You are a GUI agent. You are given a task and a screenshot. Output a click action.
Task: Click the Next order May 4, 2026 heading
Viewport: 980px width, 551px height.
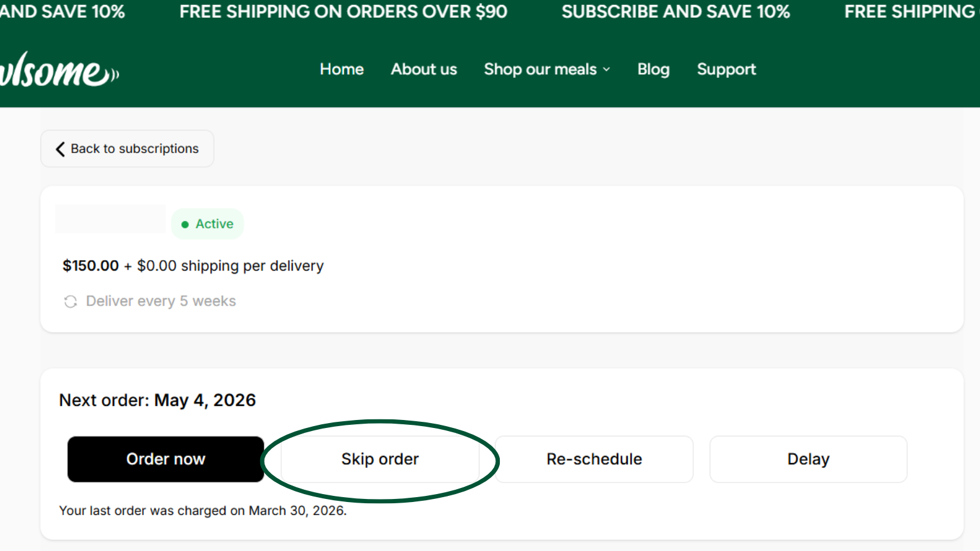(x=157, y=400)
